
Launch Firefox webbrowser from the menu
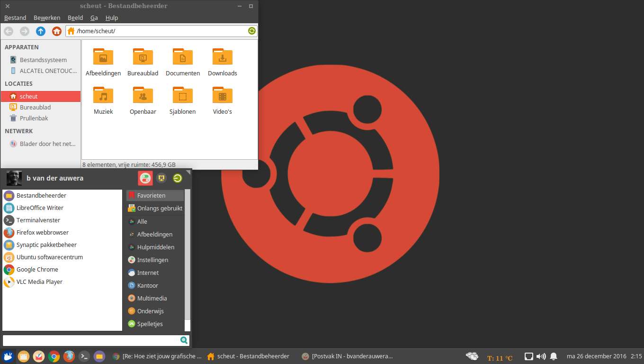(62, 232)
